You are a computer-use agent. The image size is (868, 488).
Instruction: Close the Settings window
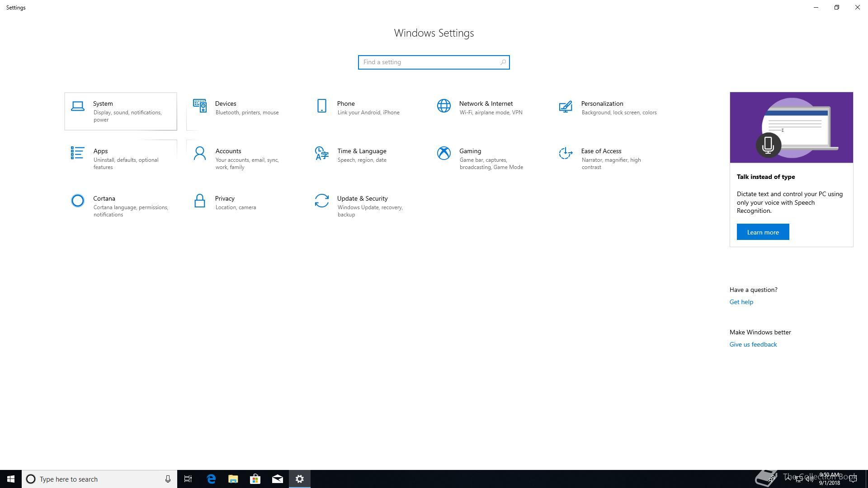858,8
